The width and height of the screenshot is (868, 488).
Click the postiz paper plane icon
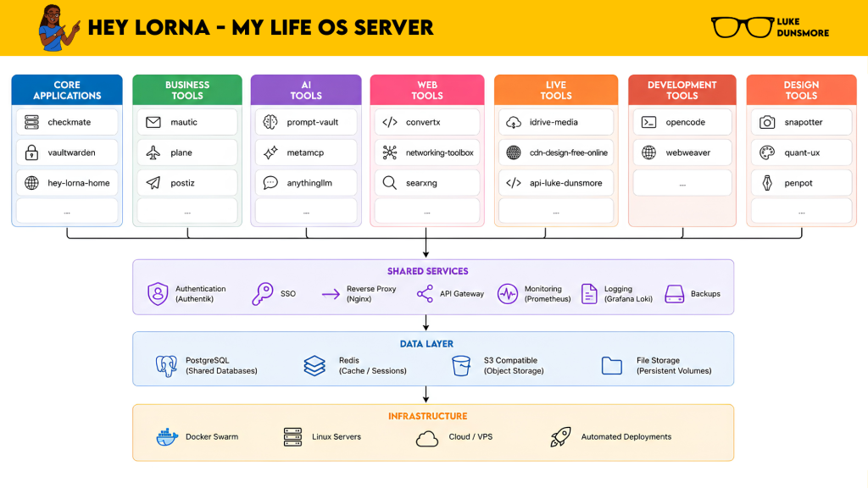tap(153, 183)
